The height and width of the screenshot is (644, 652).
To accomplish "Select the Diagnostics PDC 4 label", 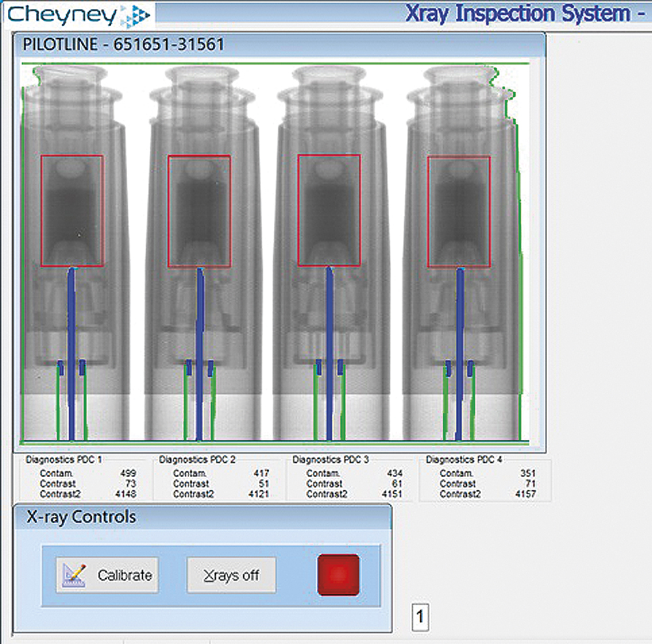I will click(x=464, y=460).
